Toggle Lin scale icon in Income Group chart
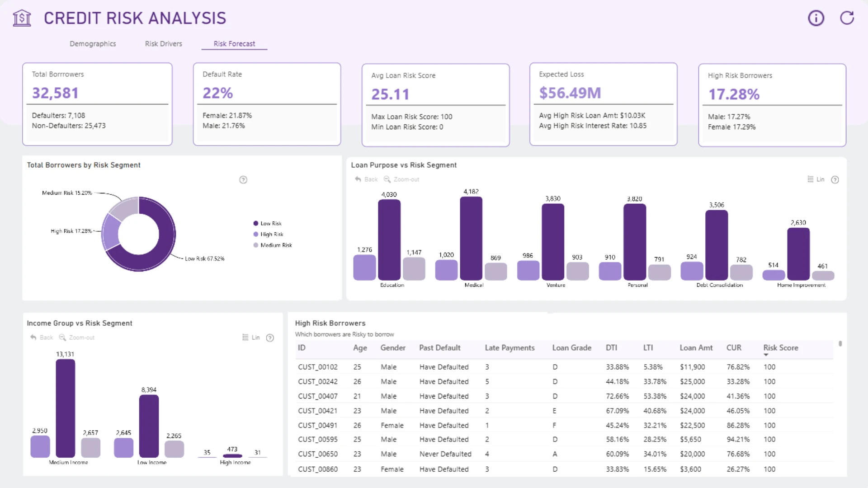 coord(245,338)
